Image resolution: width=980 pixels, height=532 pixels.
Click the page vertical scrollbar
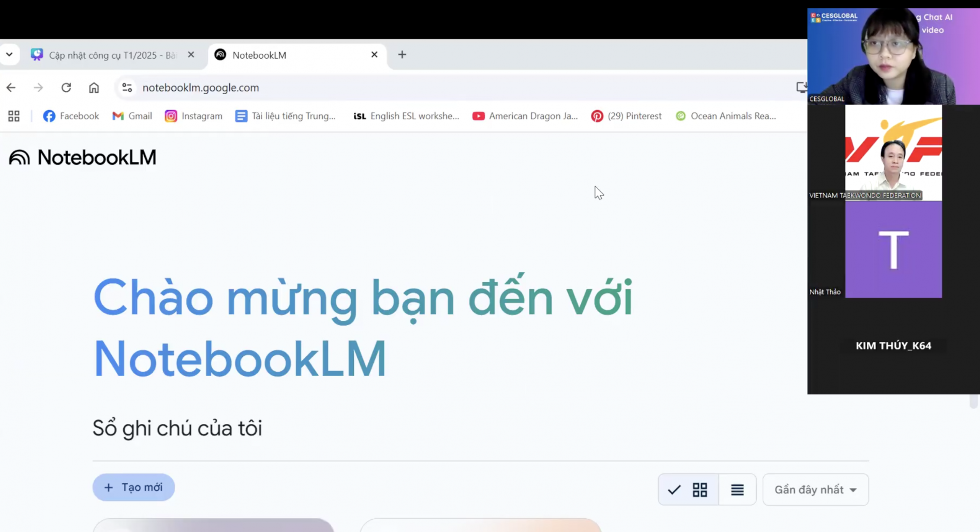tap(973, 402)
